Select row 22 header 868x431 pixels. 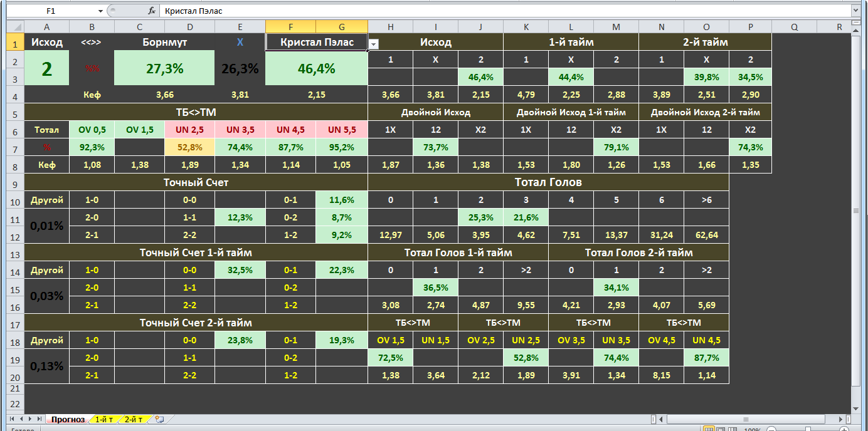point(15,403)
